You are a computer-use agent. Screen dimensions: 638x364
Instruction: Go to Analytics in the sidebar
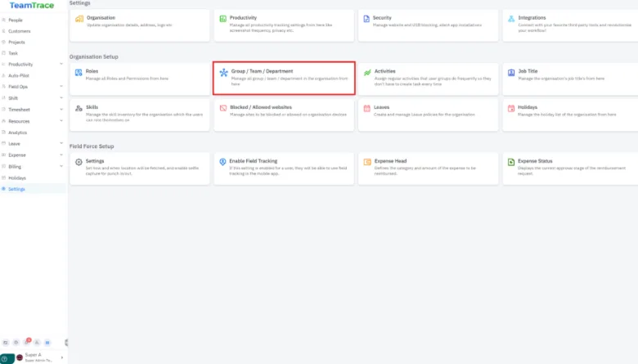click(17, 132)
